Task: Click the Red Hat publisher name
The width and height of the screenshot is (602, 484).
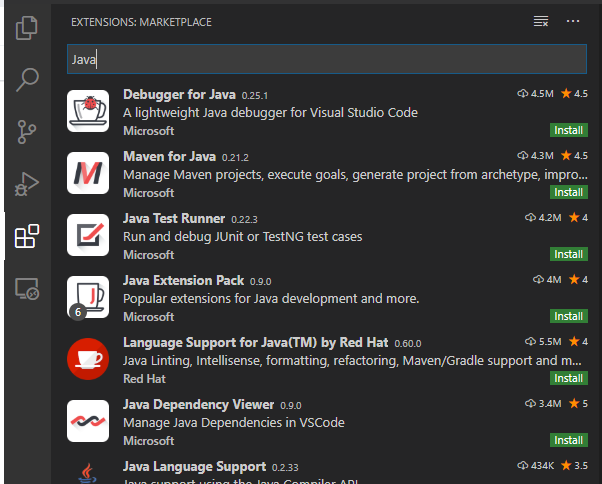Action: pos(144,379)
